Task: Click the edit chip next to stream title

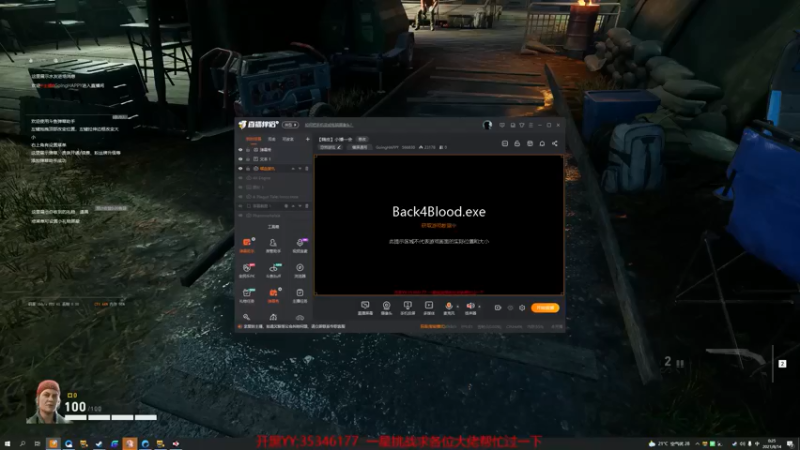Action: 362,139
